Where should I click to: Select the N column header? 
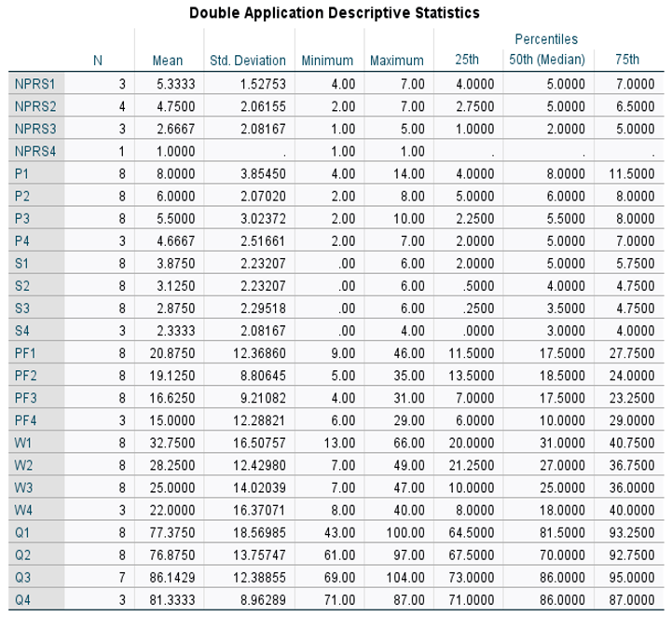(98, 61)
